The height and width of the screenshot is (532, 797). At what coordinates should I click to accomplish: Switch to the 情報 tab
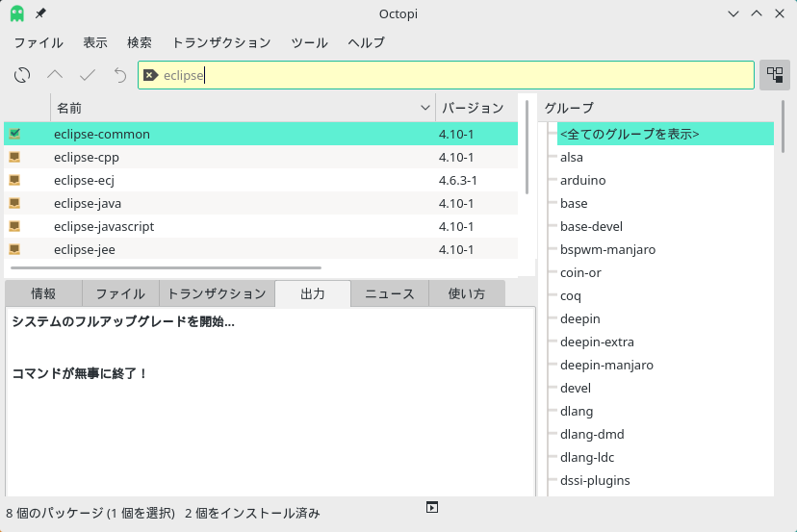tap(43, 293)
